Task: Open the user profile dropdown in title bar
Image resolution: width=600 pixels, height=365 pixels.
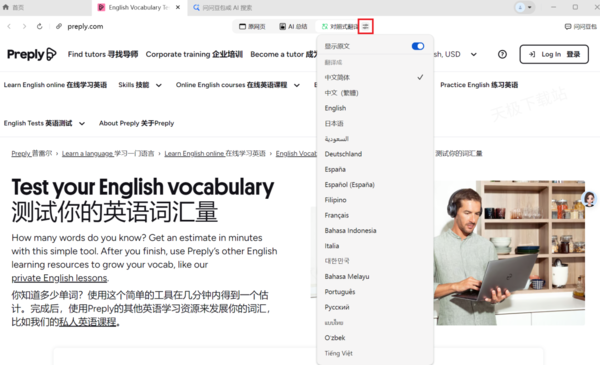Action: click(524, 7)
